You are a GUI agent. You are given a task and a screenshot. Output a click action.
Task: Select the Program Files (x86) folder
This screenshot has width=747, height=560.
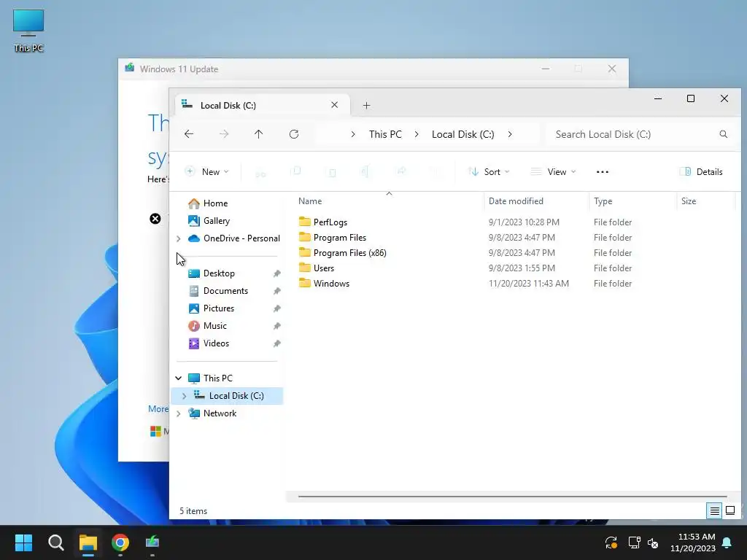point(342,253)
